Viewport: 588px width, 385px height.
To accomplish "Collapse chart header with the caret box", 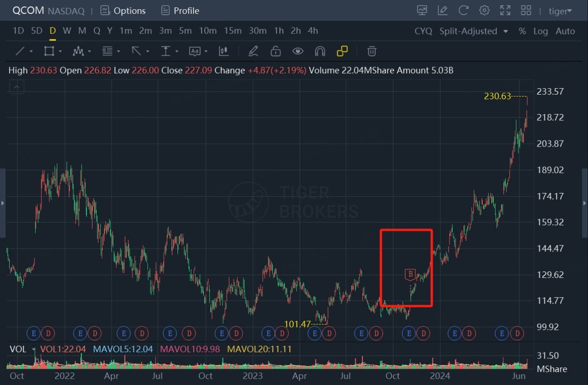I will [x=17, y=87].
